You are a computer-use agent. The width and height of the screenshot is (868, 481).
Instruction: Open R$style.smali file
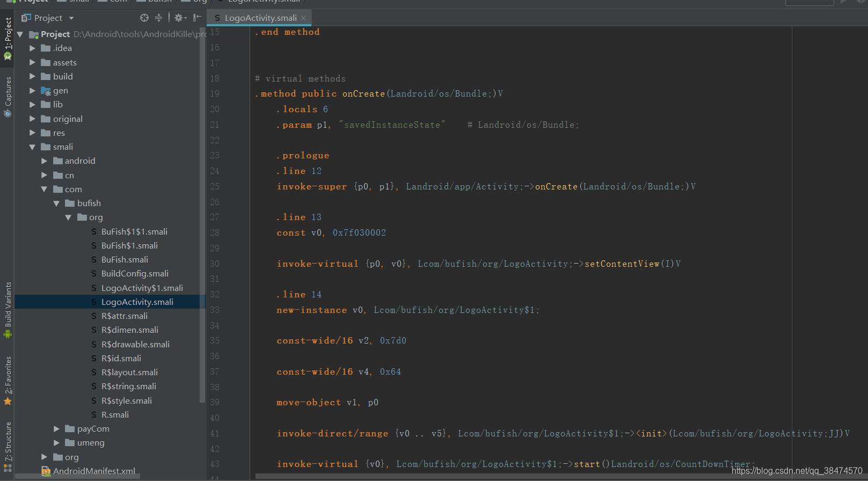[126, 400]
